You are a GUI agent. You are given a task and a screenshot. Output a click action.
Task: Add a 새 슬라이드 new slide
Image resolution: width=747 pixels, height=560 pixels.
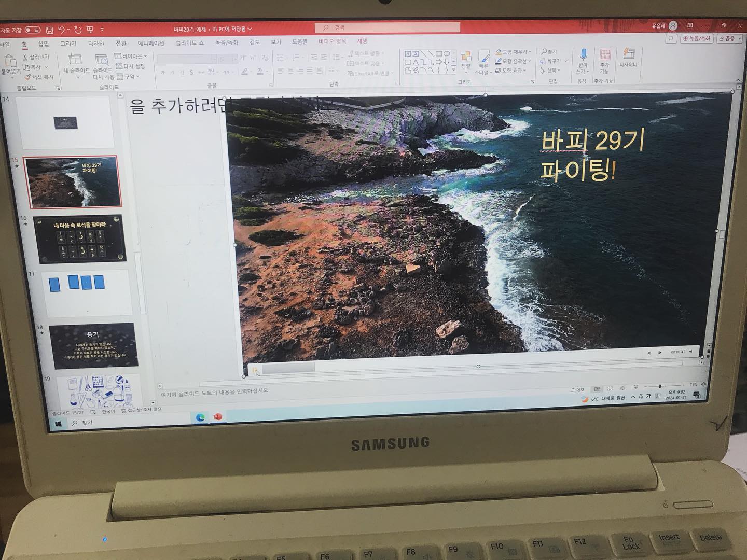pyautogui.click(x=76, y=65)
